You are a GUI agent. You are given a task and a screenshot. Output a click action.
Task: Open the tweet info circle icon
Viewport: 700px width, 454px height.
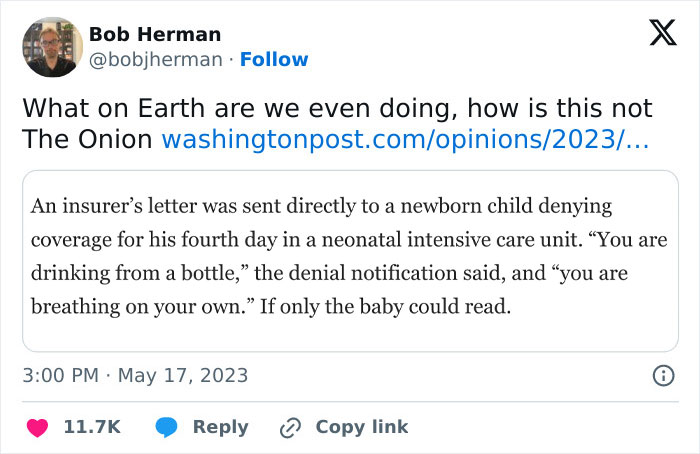(x=662, y=376)
